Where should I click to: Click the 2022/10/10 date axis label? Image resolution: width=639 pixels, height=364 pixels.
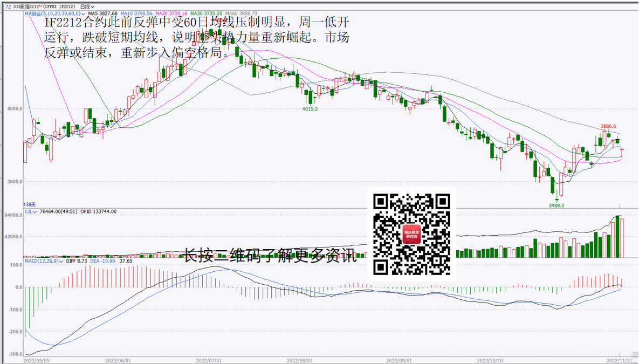click(x=490, y=361)
